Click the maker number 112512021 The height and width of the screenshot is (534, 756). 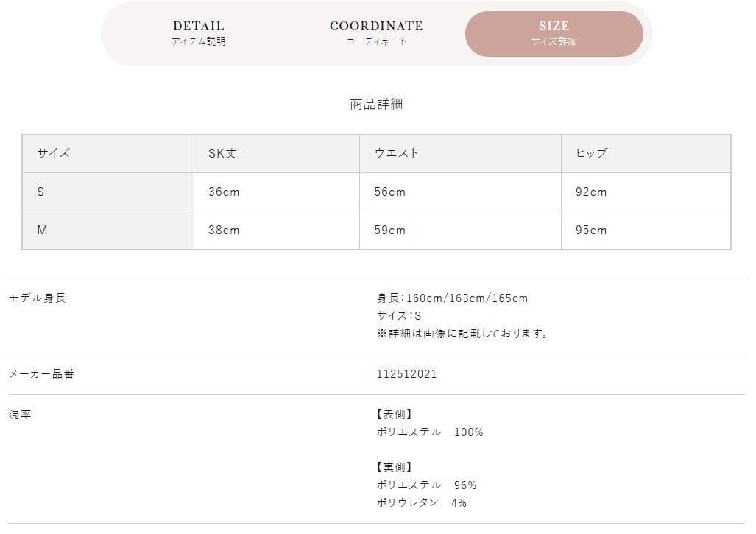pos(406,373)
